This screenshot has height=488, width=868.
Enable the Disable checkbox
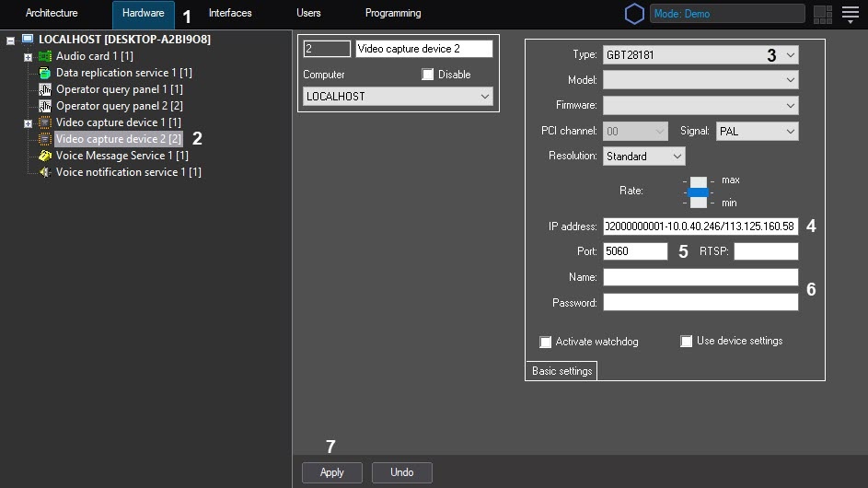(428, 75)
